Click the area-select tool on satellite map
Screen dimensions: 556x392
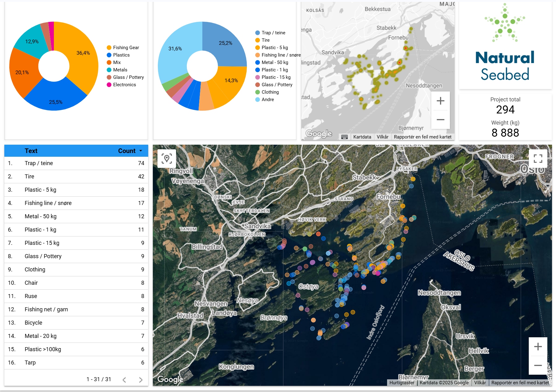(x=167, y=159)
